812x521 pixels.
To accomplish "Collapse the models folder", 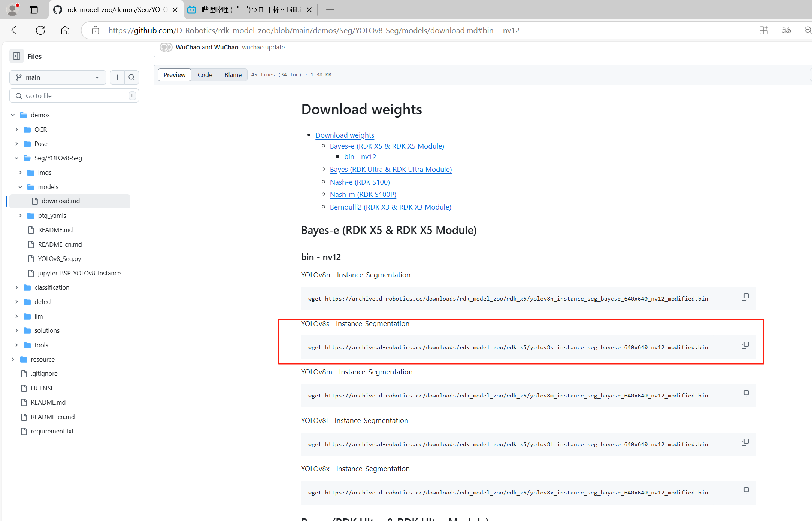I will (x=20, y=187).
